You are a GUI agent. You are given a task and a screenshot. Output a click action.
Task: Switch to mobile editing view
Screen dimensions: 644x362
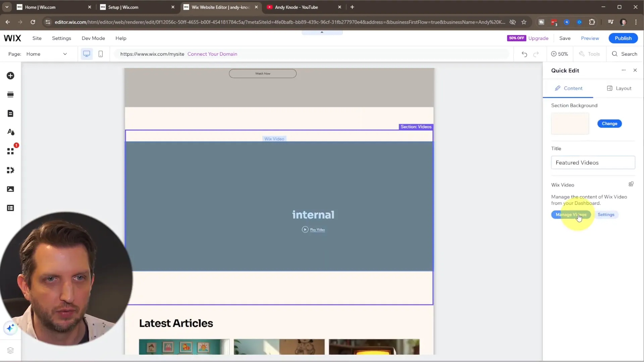click(x=101, y=54)
